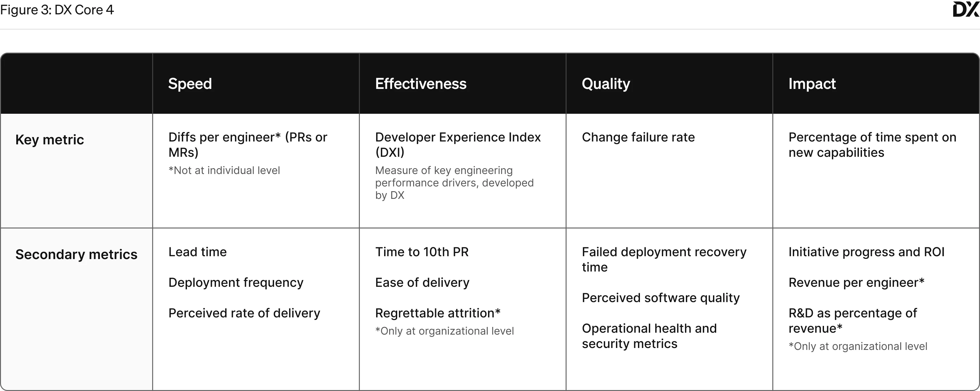Click the Quality column header
This screenshot has width=980, height=391.
[x=606, y=83]
